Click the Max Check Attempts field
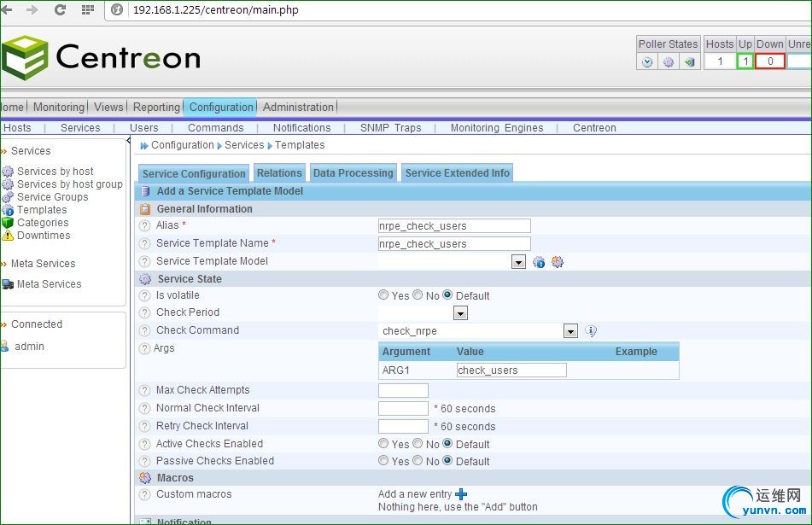This screenshot has width=812, height=525. (x=403, y=390)
